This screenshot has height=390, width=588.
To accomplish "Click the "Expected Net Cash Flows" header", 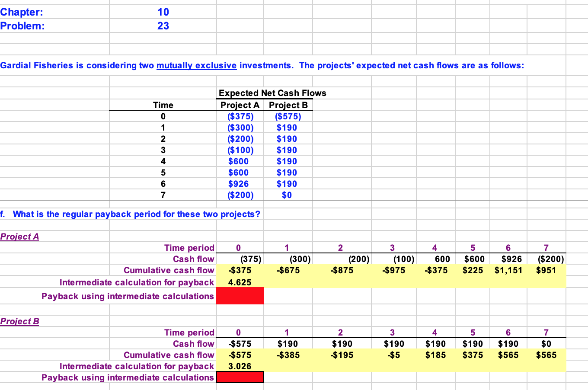I will point(273,93).
